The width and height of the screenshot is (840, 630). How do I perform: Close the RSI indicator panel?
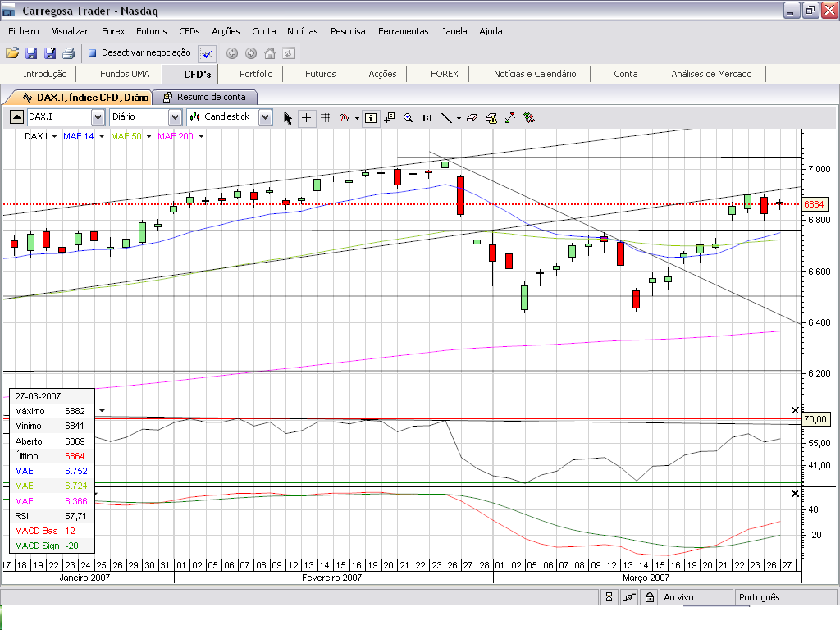point(795,410)
